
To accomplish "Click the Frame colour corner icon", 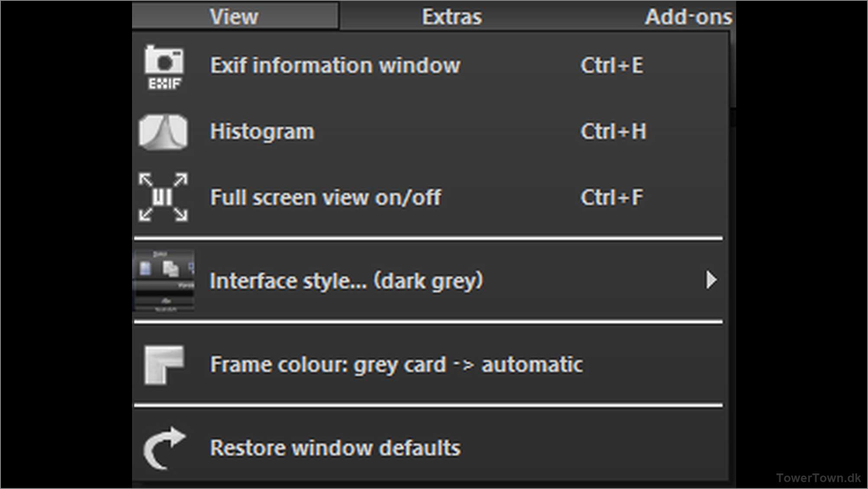I will coord(163,364).
